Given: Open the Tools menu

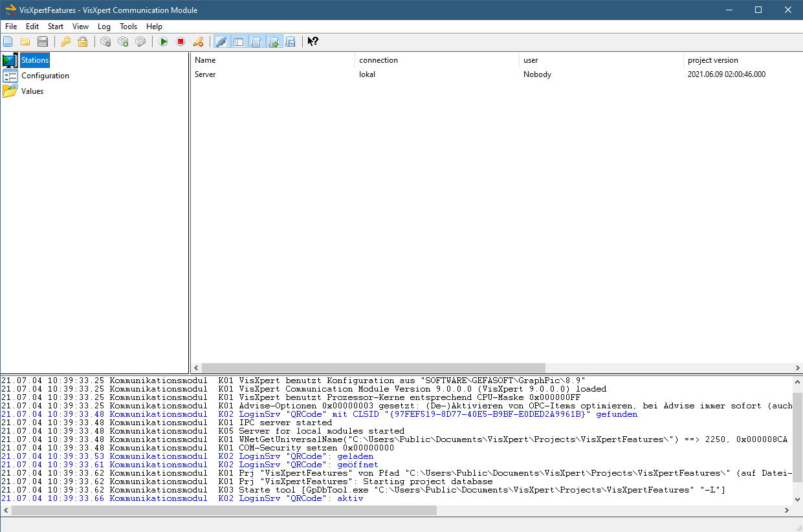Looking at the screenshot, I should (128, 27).
